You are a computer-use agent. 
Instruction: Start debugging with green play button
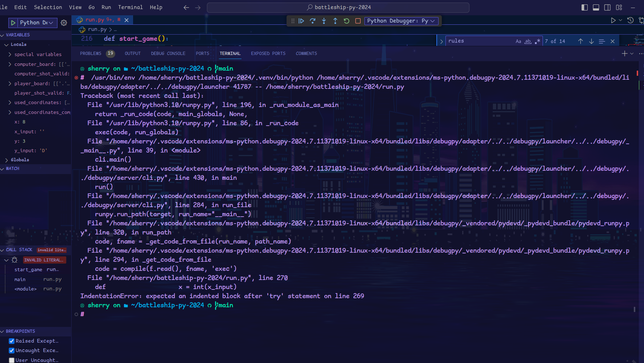coord(13,23)
